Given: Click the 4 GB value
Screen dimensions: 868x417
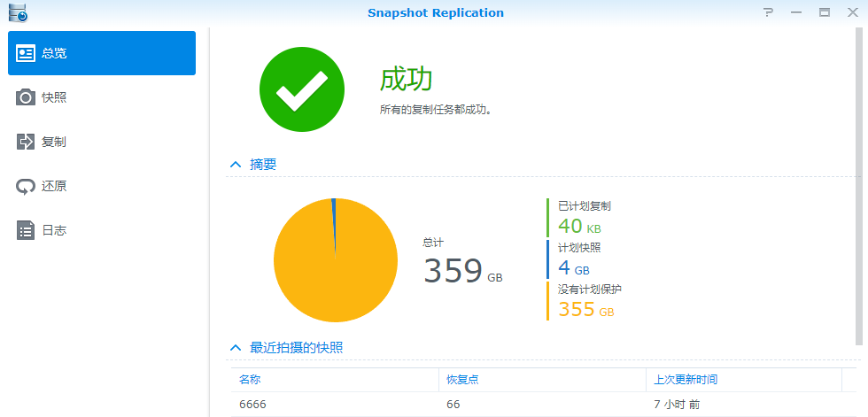Looking at the screenshot, I should 574,269.
